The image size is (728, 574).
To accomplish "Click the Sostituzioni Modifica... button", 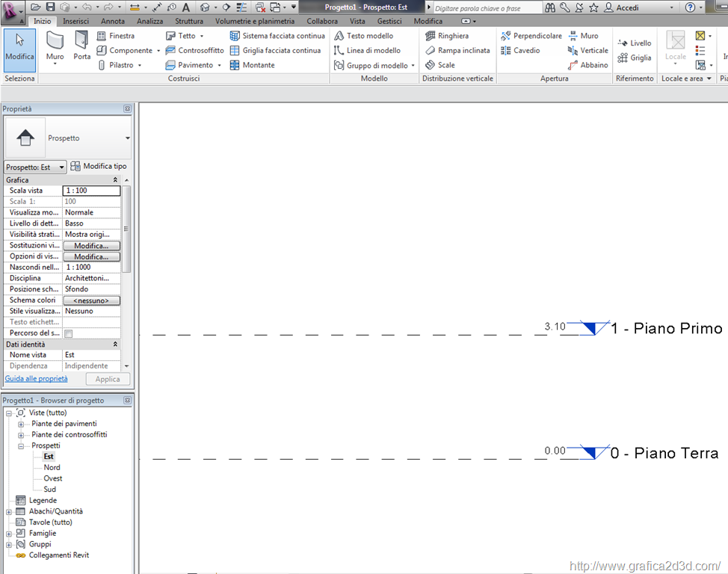I will coord(91,246).
